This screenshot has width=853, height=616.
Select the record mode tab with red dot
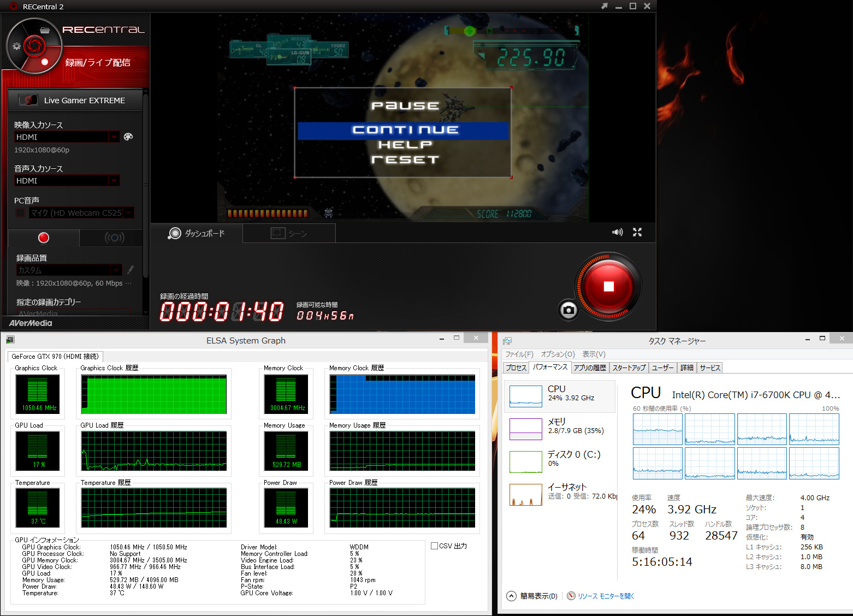point(44,238)
